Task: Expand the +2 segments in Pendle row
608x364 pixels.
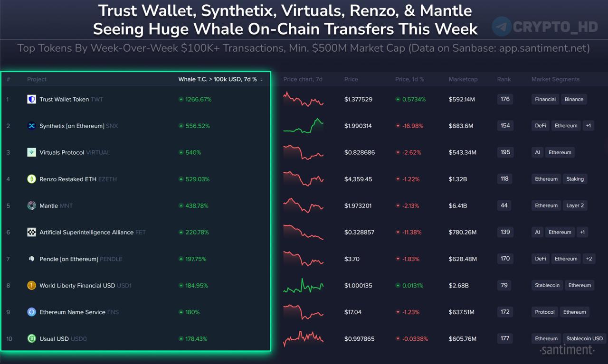Action: pyautogui.click(x=589, y=259)
